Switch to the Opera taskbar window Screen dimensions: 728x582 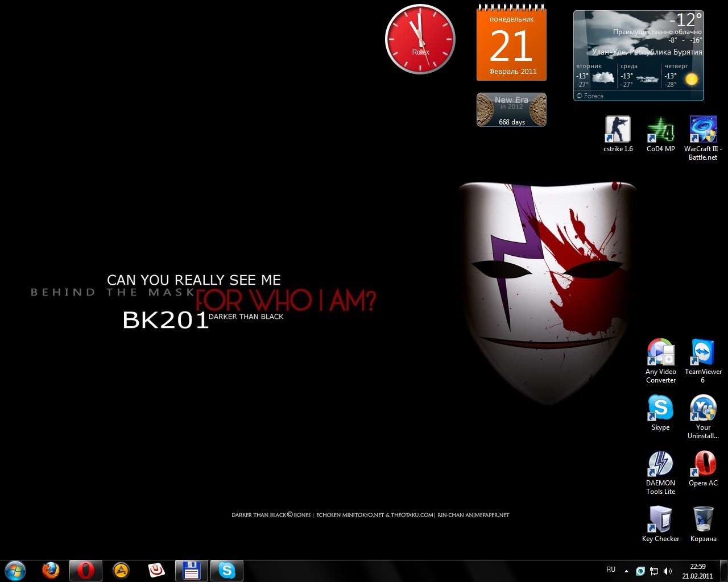[86, 570]
